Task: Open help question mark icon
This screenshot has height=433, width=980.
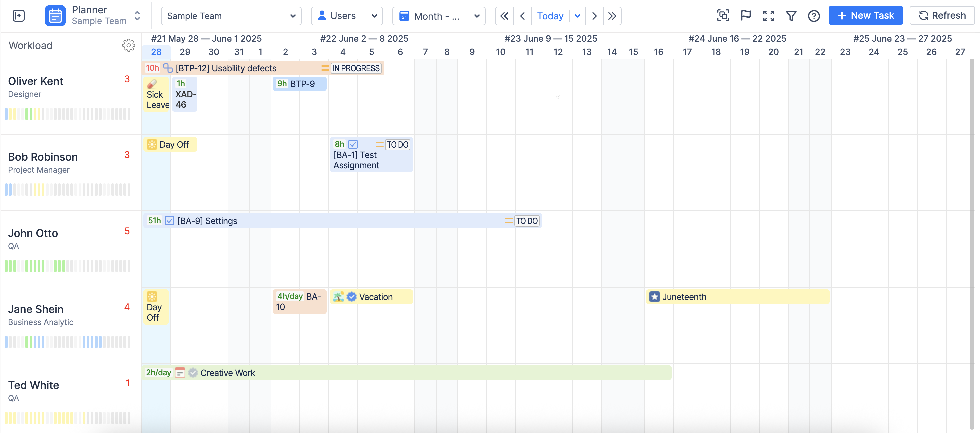Action: pos(814,16)
